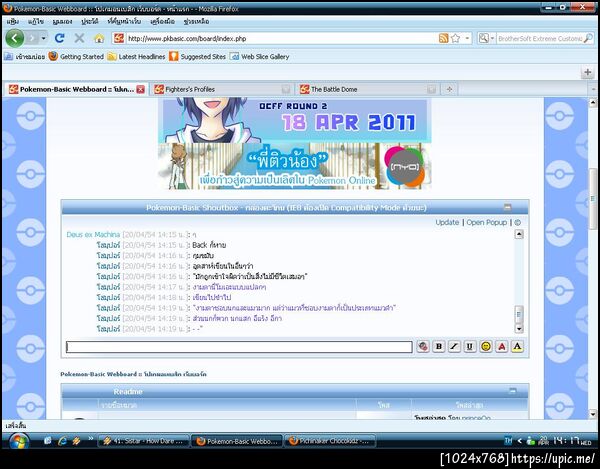Screen dimensions: 600x469
Task: Go to the home page icon
Action: [x=99, y=38]
